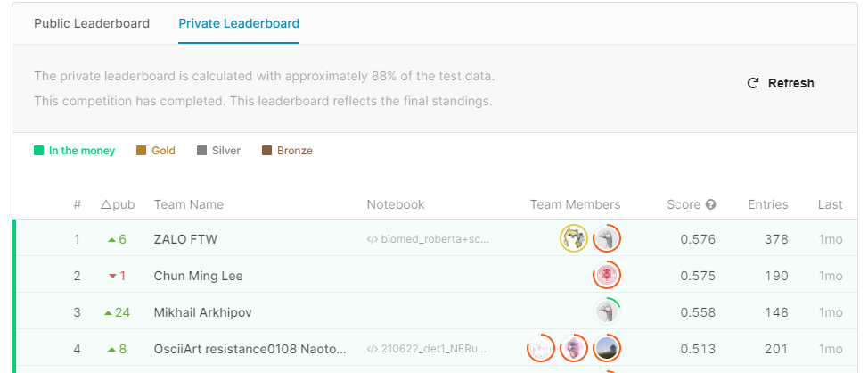Screen dimensions: 868x373
Task: Open ZALO FTW's second member avatar
Action: 607,239
